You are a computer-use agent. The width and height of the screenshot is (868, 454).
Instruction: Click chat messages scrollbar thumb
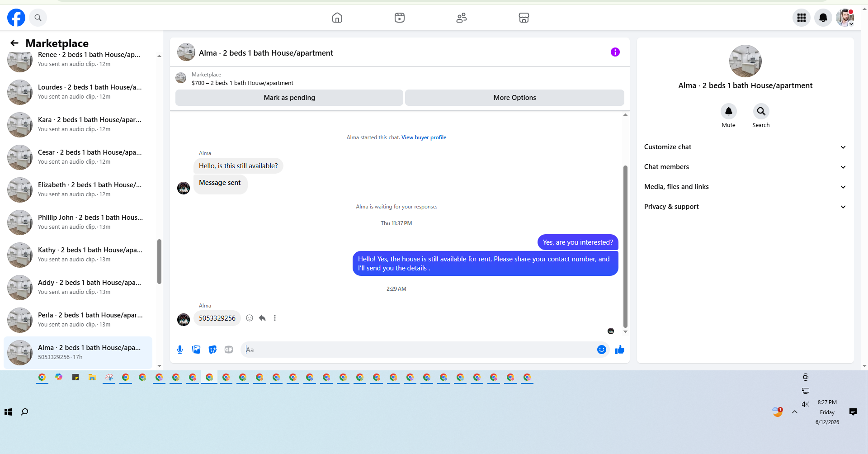[625, 246]
